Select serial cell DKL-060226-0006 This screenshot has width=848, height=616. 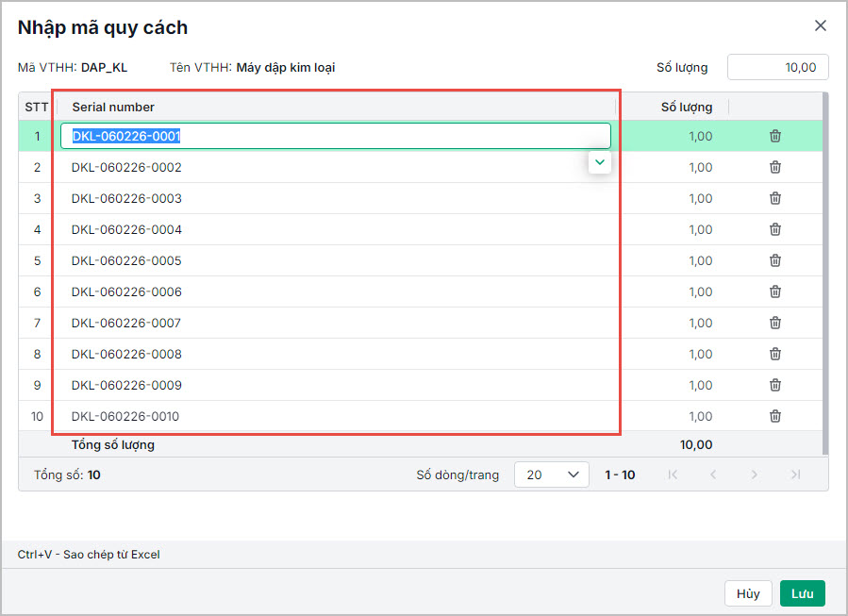tap(335, 291)
